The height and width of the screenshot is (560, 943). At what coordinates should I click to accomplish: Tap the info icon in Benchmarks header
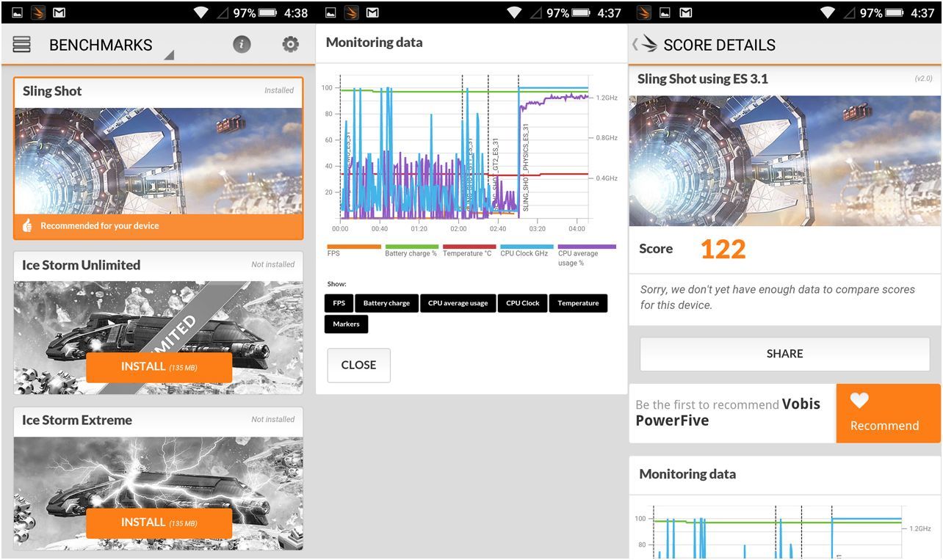point(242,45)
